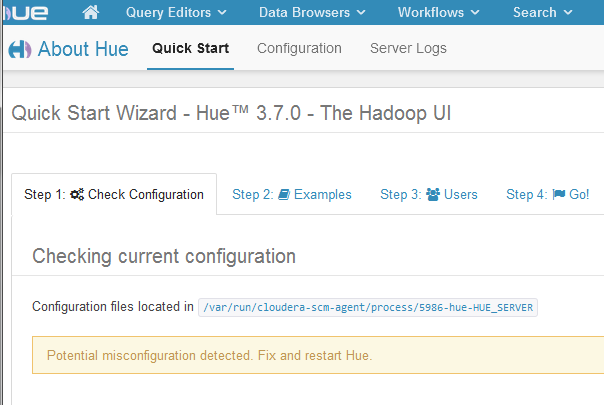The image size is (604, 405).
Task: Click the Quick Start Wizard heading
Action: tap(231, 113)
